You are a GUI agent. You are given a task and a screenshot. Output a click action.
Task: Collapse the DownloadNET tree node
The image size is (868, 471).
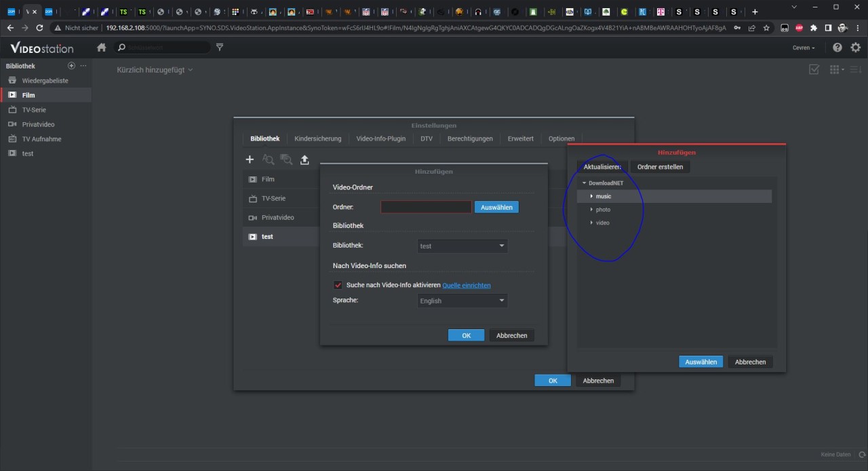click(584, 183)
